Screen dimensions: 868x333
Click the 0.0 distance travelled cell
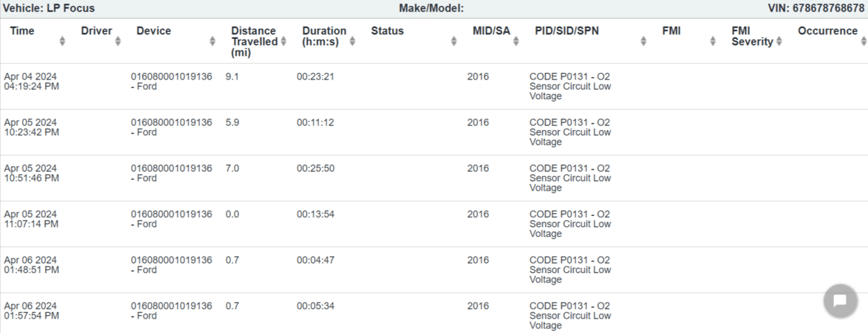coord(232,215)
